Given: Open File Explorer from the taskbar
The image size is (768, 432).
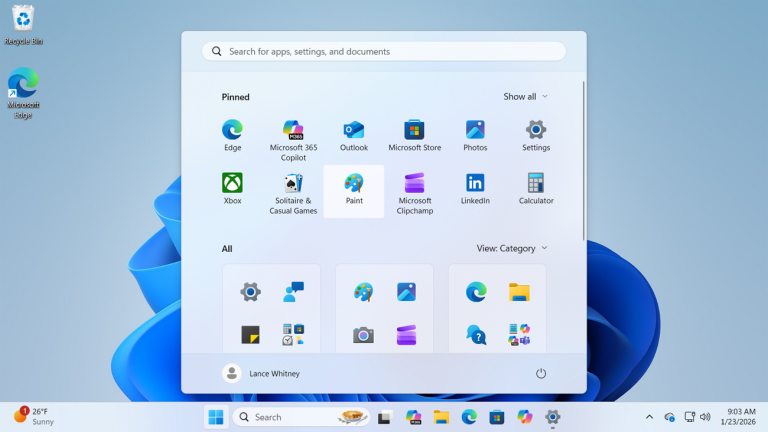Looking at the screenshot, I should click(x=441, y=417).
